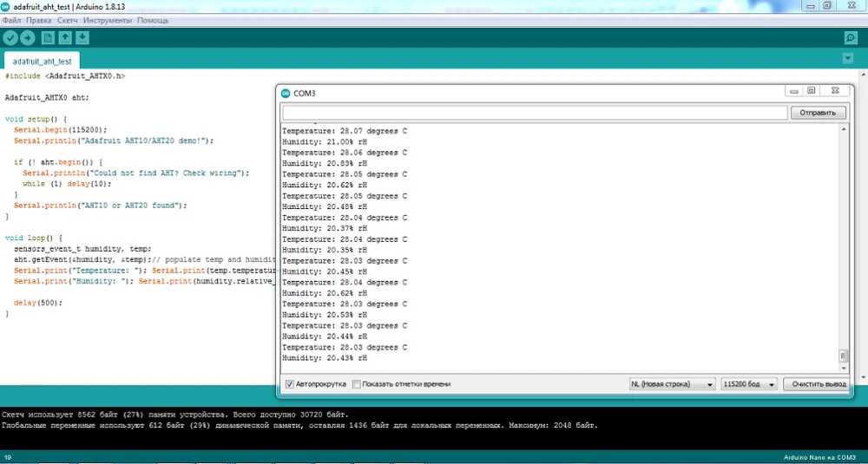Click the sensors_event_t humidity, temp; line
The height and width of the screenshot is (464, 868).
(x=82, y=249)
